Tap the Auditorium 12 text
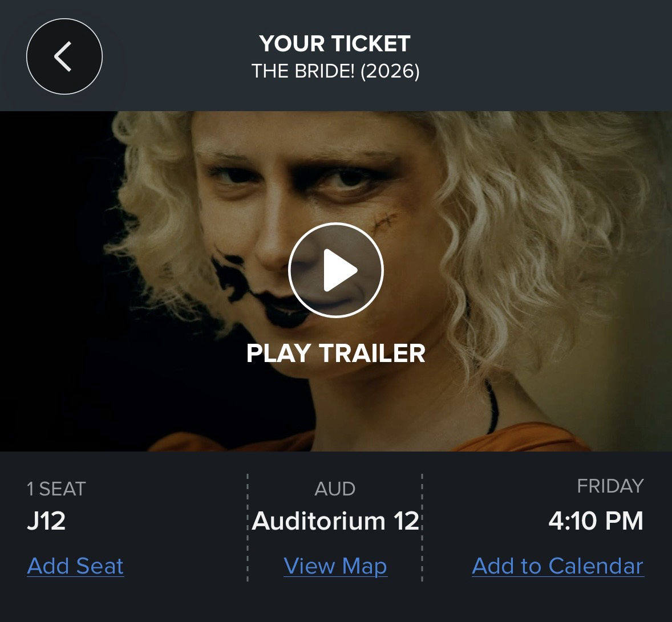672x622 pixels. (335, 521)
